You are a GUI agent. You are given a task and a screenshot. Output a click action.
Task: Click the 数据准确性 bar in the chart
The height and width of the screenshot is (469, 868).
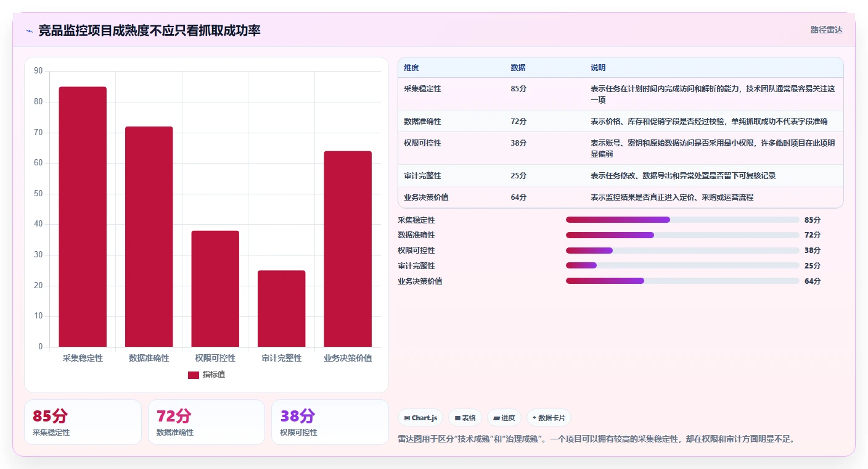[149, 236]
